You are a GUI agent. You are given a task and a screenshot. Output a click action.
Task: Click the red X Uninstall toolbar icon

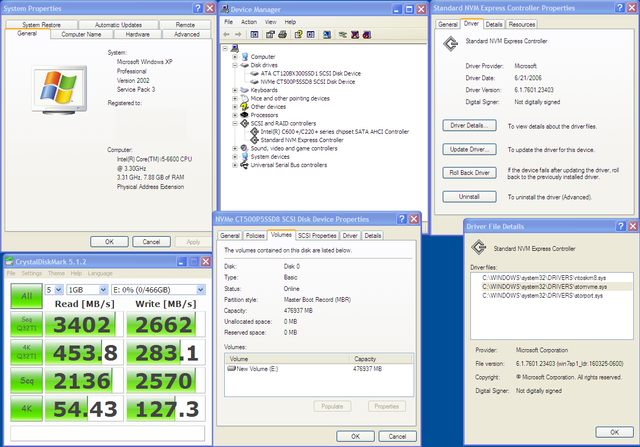[355, 35]
